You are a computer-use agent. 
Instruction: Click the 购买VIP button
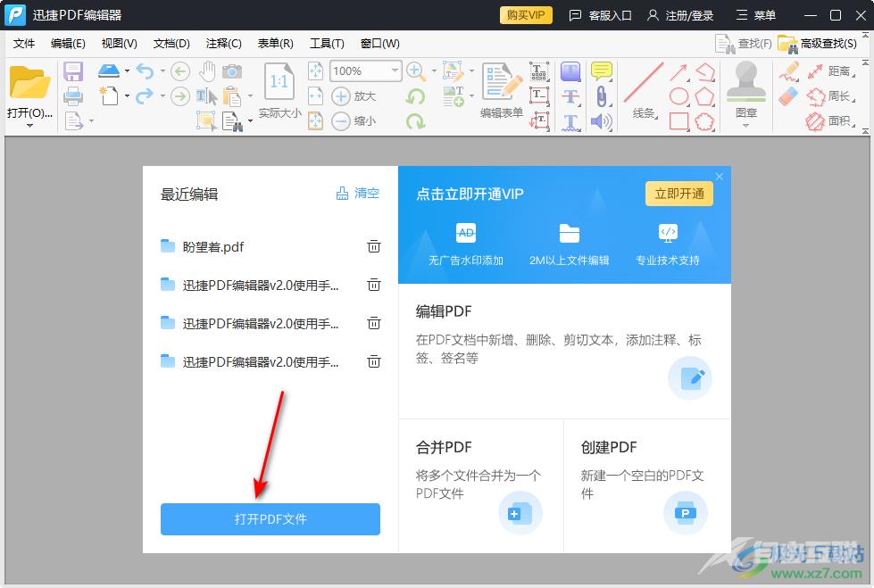click(526, 15)
